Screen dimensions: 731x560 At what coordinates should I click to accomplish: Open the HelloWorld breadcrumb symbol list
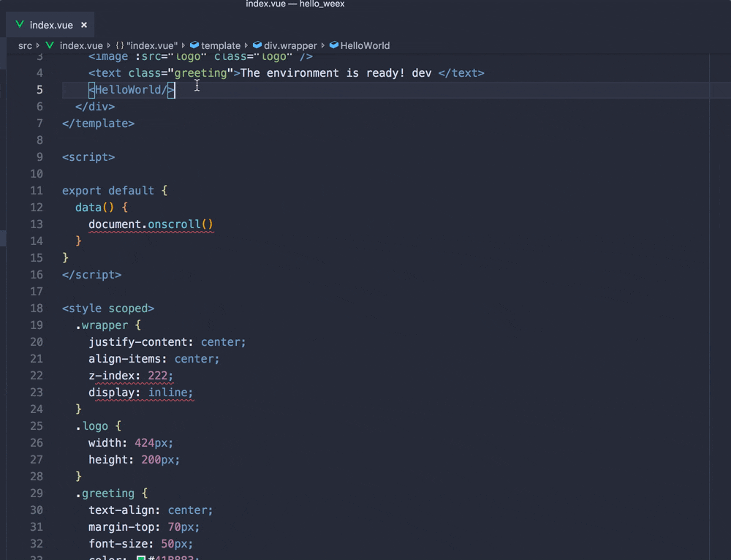tap(365, 45)
